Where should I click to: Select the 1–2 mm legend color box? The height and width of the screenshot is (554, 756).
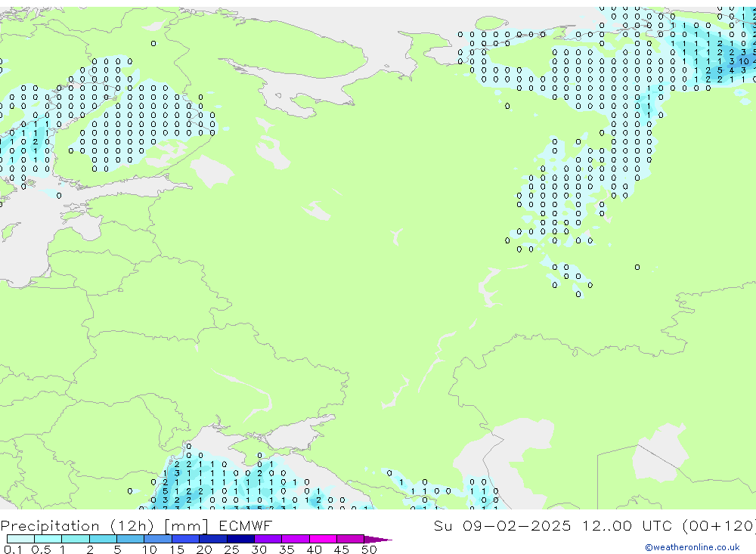click(x=75, y=539)
